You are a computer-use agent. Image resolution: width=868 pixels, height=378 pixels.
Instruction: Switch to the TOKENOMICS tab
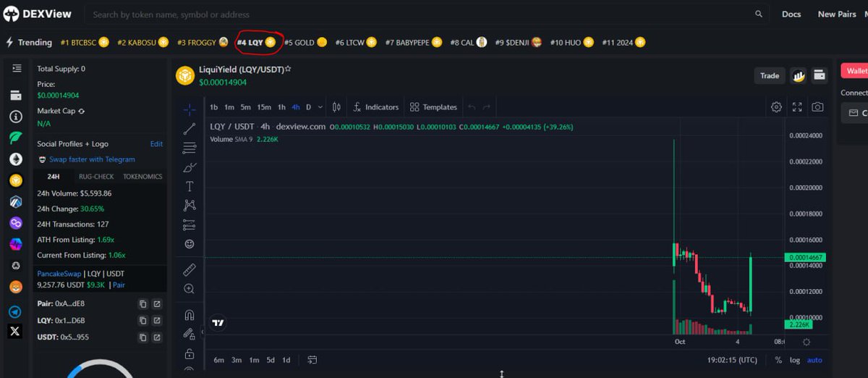[x=142, y=177]
